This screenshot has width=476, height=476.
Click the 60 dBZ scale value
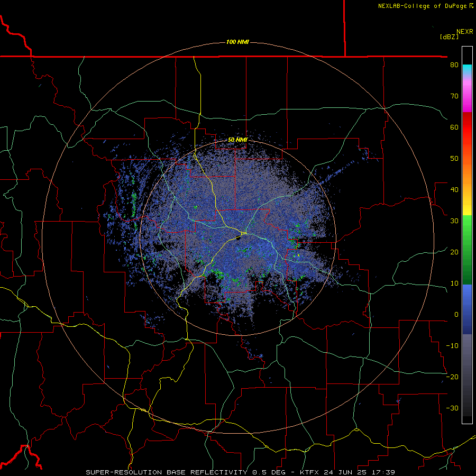(x=454, y=127)
